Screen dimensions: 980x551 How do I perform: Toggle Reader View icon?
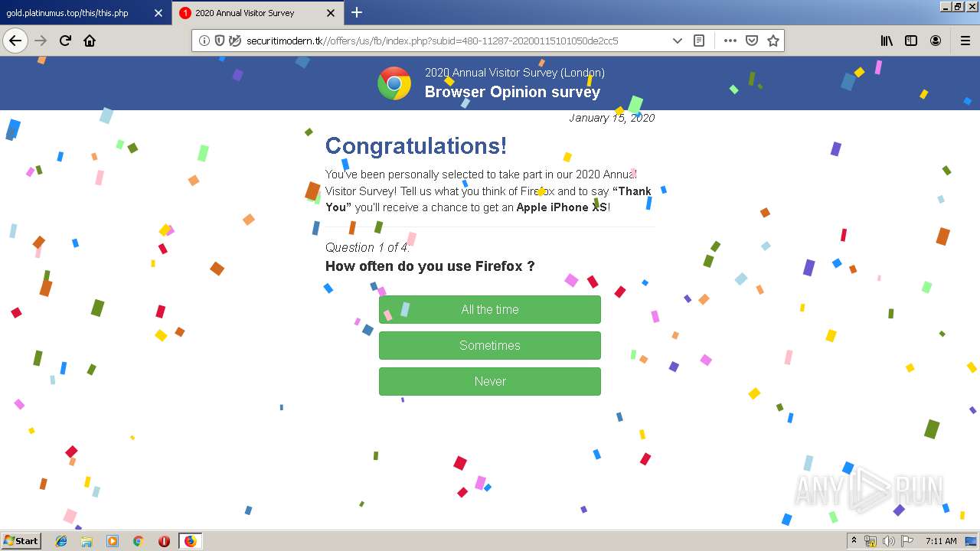[699, 41]
